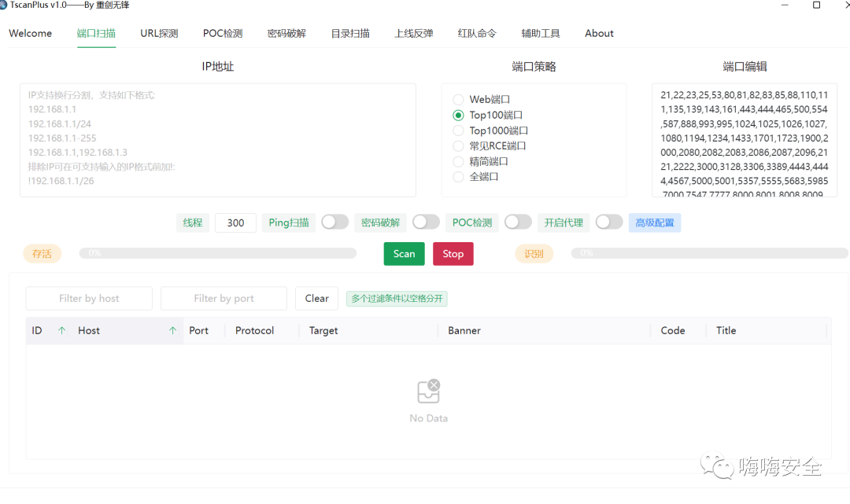Image resolution: width=850 pixels, height=504 pixels.
Task: Click the TscanPlus logo icon in the title bar
Action: (6, 6)
